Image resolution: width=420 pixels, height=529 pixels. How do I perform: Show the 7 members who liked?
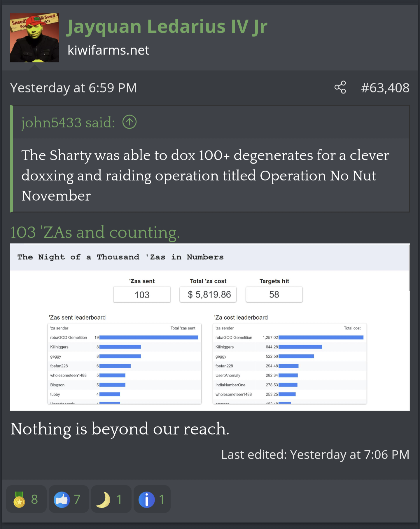point(76,499)
